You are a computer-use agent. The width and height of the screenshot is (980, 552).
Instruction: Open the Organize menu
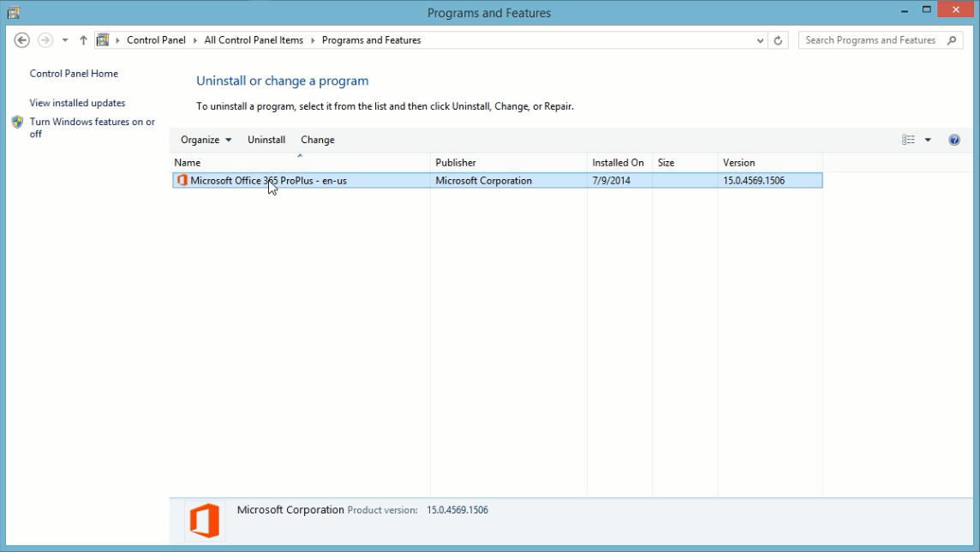206,140
